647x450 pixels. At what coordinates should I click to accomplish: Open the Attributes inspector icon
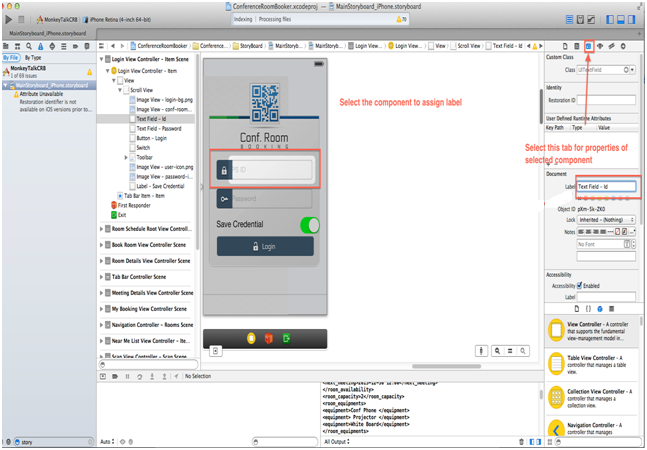pyautogui.click(x=600, y=46)
